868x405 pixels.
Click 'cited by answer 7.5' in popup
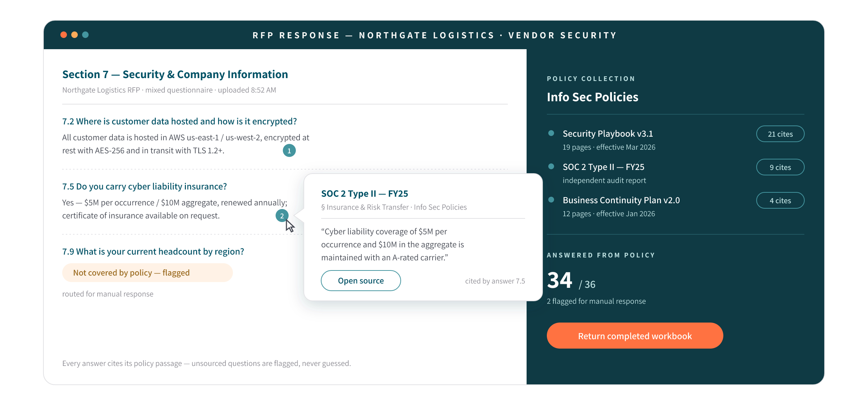coord(495,281)
